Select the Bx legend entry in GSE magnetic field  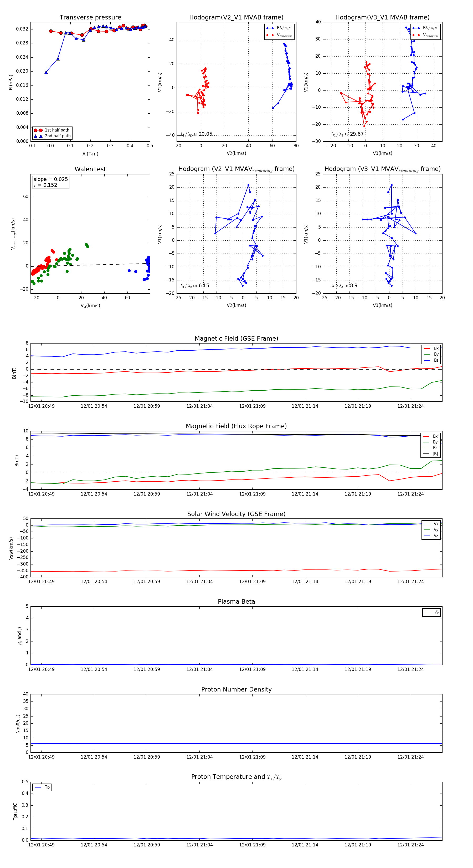point(431,349)
